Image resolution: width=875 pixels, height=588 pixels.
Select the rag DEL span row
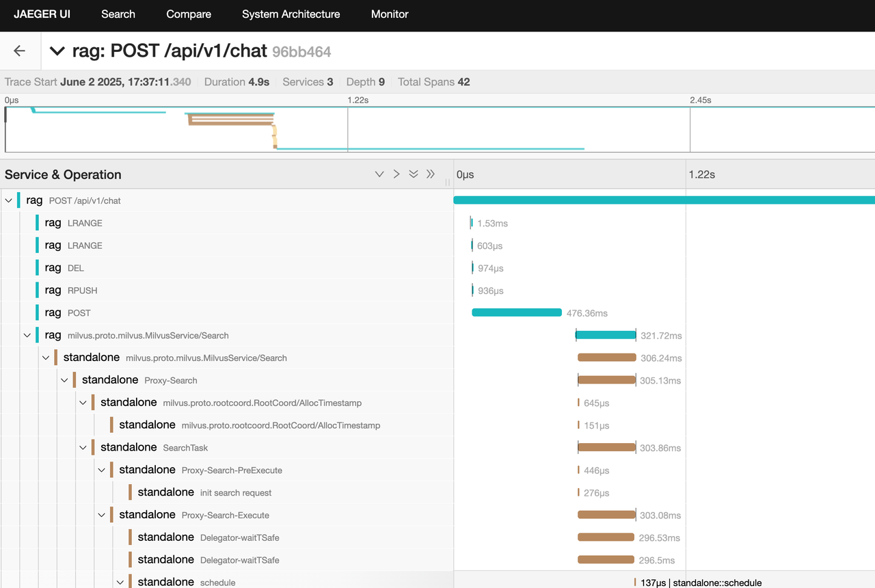tap(245, 268)
